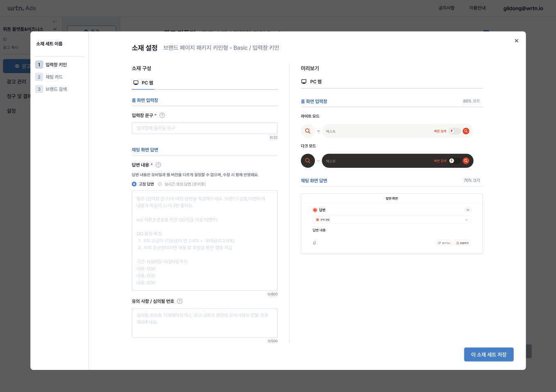Toggle 빠른 검색 switch in dark mode preview
Screen dimensions: 556x392
pyautogui.click(x=454, y=161)
